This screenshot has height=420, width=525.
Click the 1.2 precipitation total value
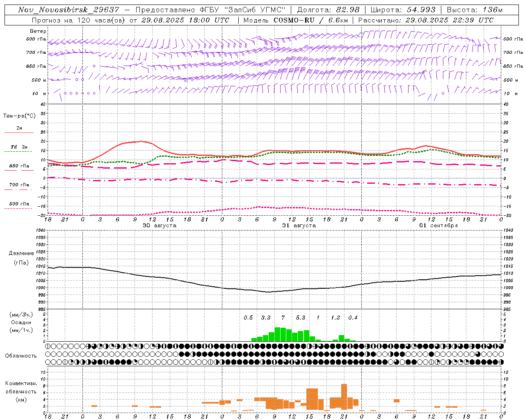336,317
